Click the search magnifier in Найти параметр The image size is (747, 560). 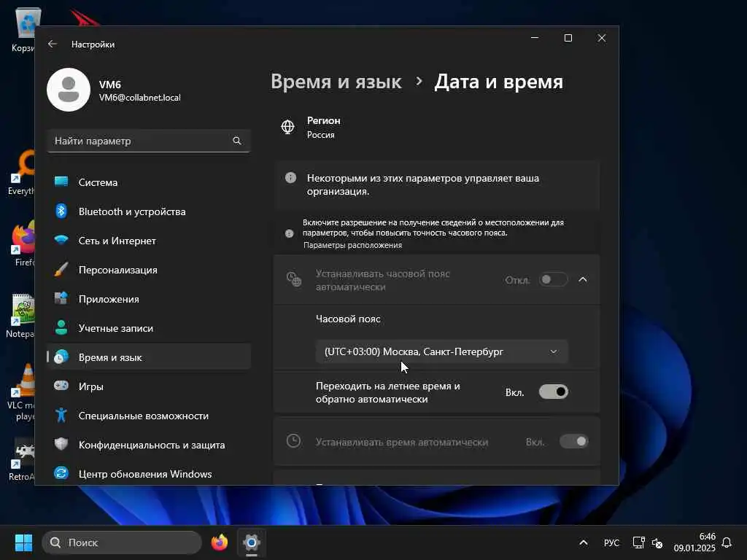pyautogui.click(x=237, y=141)
